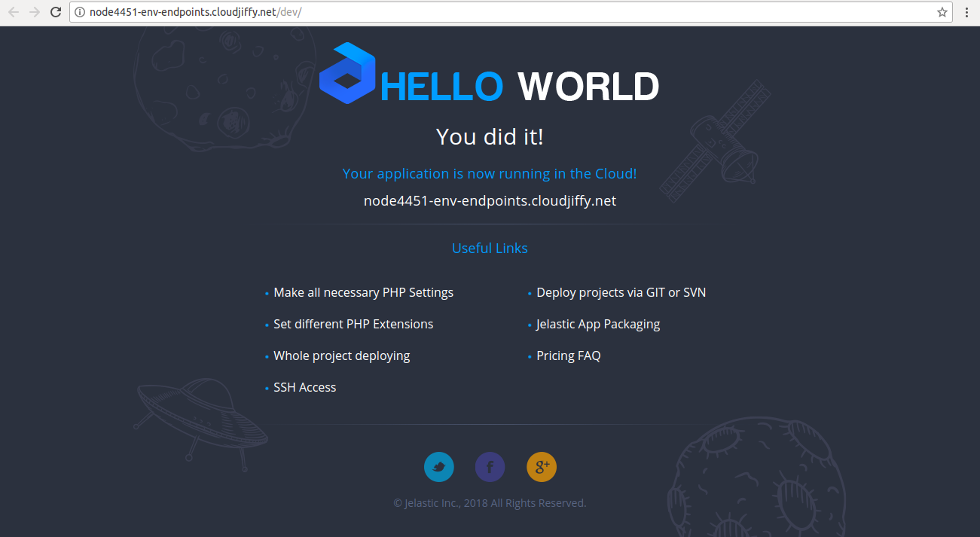Click the You did it! text
The image size is (980, 537).
point(490,137)
